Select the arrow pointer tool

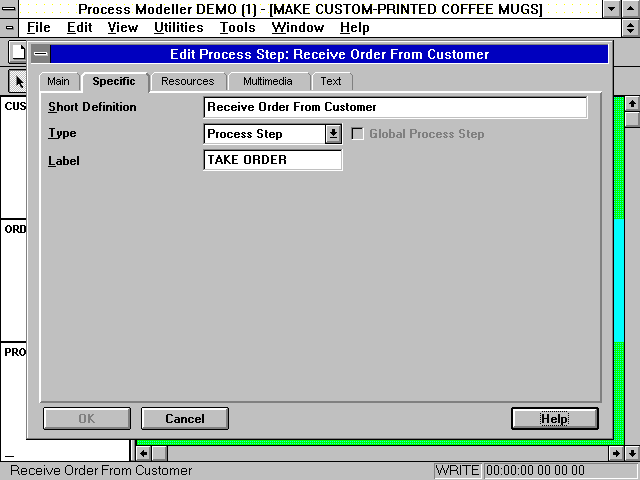click(18, 81)
